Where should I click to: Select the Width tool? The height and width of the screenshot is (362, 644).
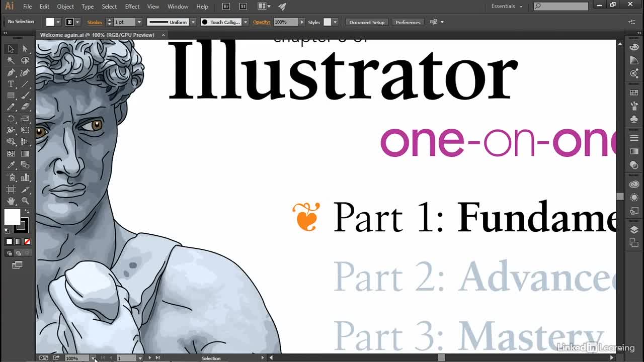[11, 130]
